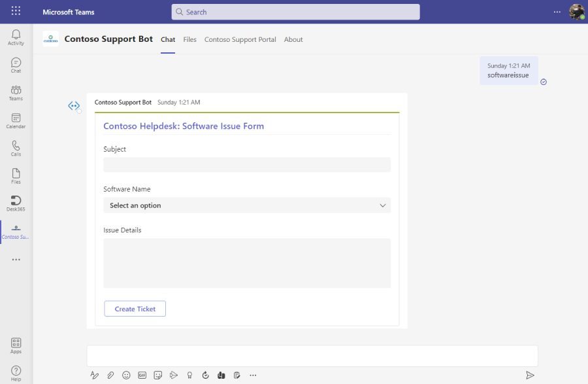This screenshot has width=588, height=384.
Task: Click the Create Ticket button
Action: coord(135,309)
